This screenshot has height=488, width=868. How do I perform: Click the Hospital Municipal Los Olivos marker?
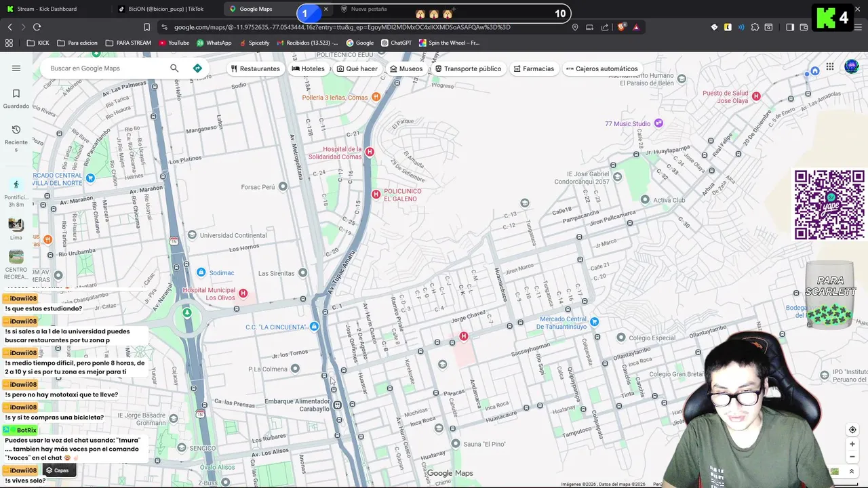[243, 293]
